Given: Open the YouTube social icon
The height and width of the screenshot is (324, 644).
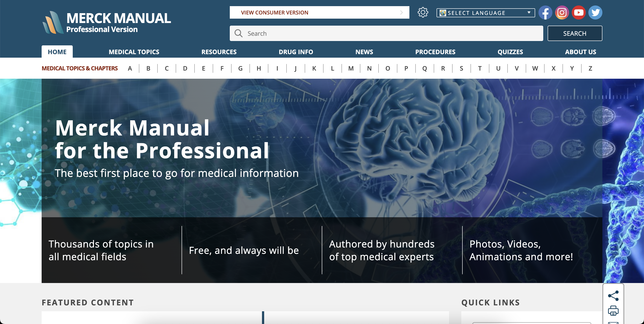Looking at the screenshot, I should coord(579,12).
